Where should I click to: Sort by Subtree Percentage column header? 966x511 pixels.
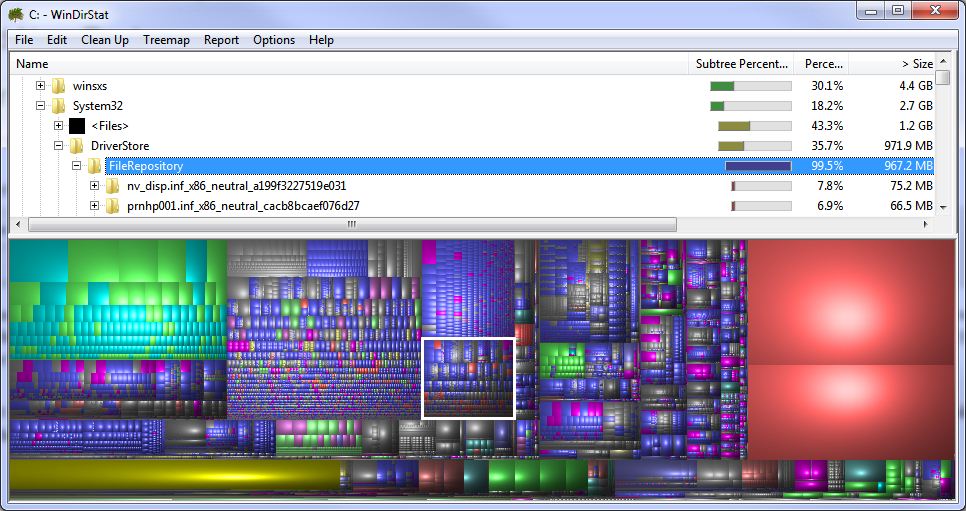click(x=741, y=63)
